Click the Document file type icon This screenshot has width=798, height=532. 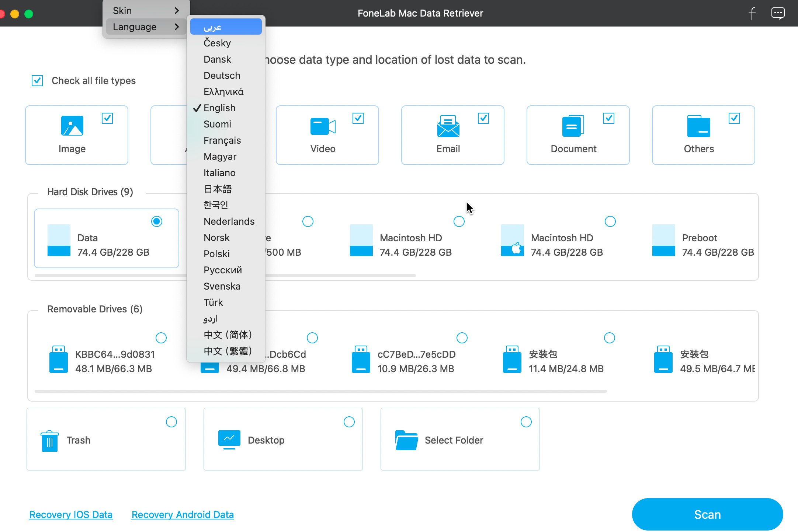point(573,126)
